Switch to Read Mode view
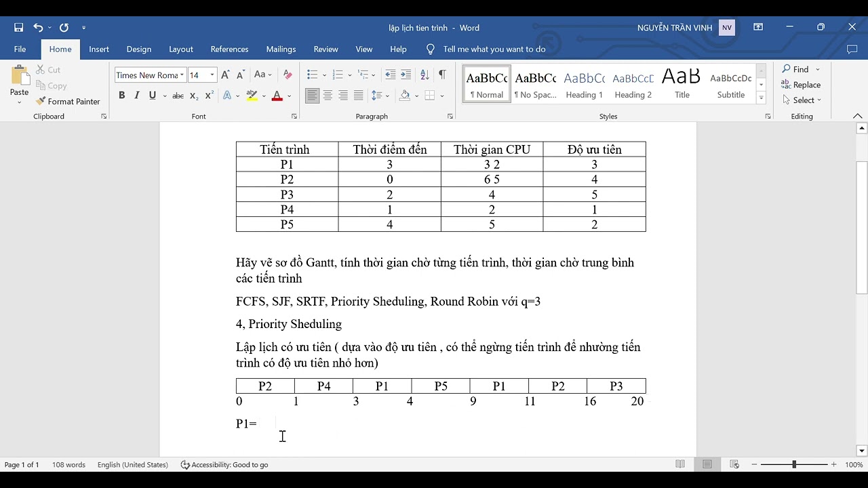Screen dimensions: 868x488 tap(680, 465)
